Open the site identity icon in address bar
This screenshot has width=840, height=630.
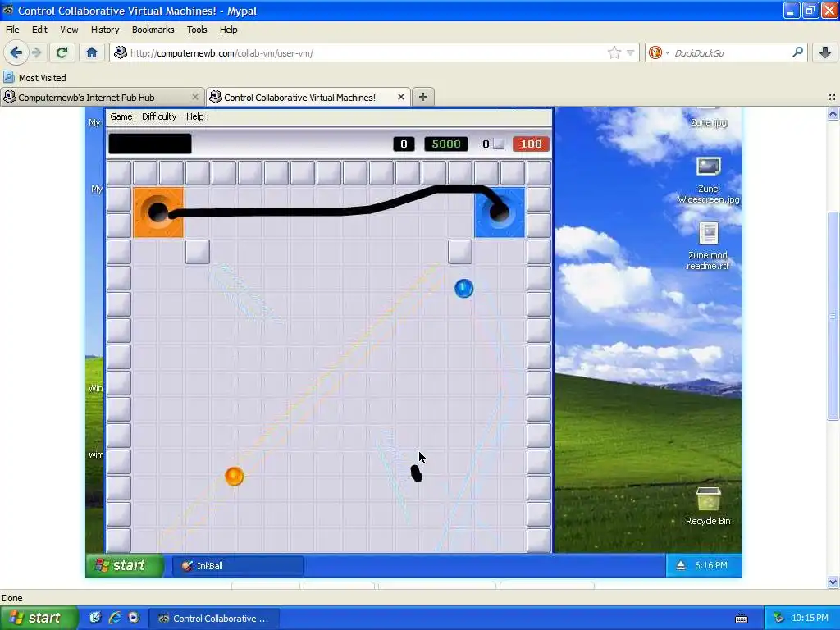coord(121,52)
